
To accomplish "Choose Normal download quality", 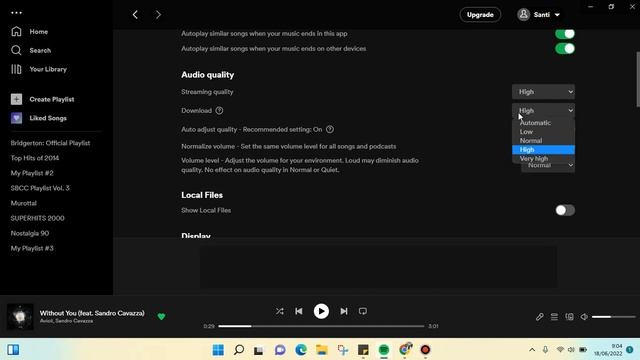I will click(x=543, y=141).
